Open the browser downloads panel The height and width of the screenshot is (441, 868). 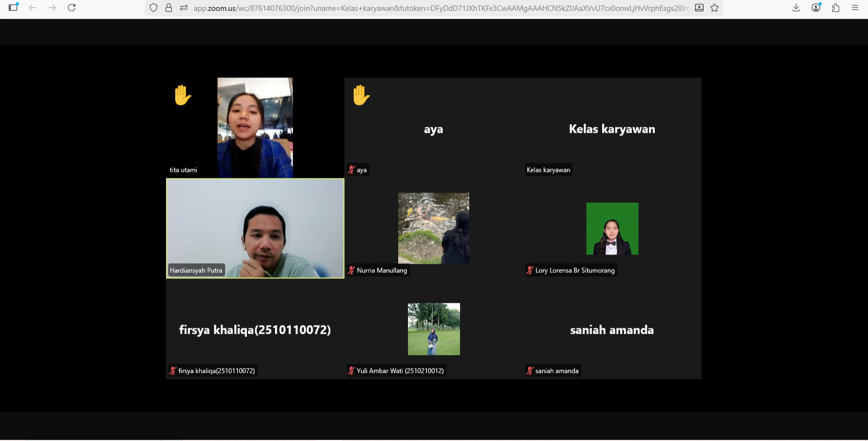pos(796,8)
